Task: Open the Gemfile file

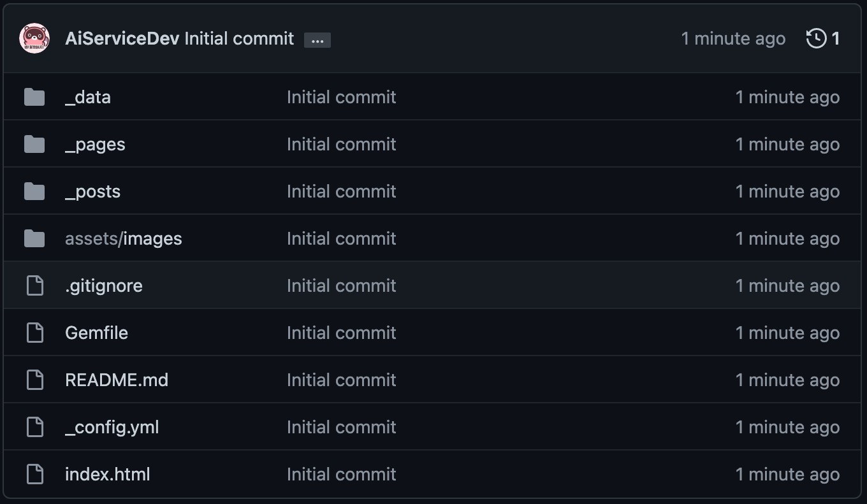Action: 96,333
